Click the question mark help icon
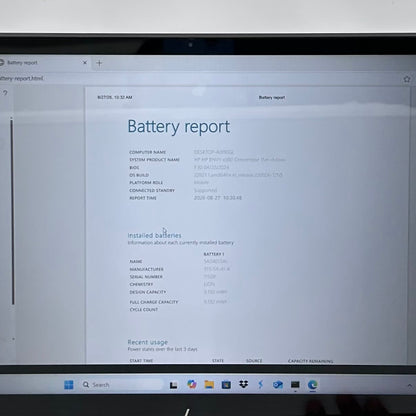Viewport: 416px width, 416px height. (x=5, y=93)
